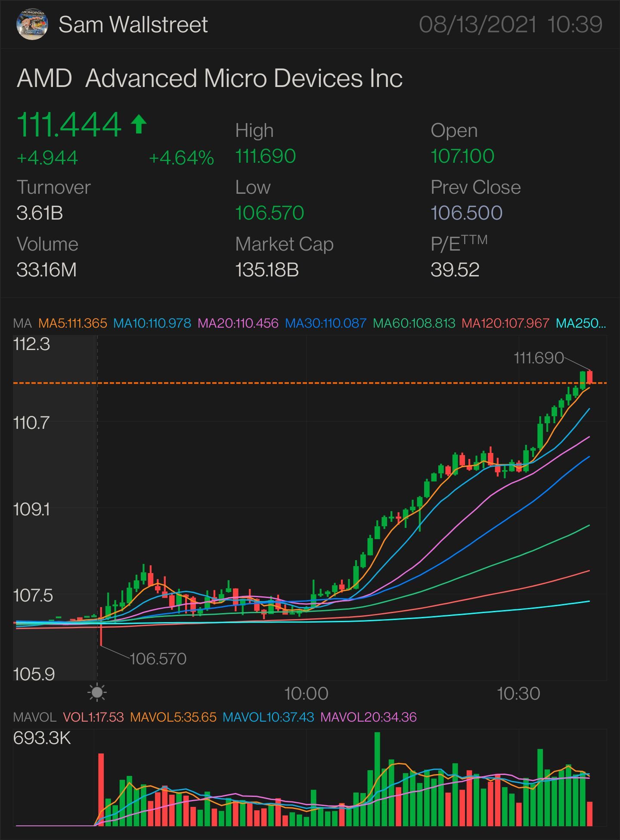Select the MAVOL5:35.65 label
The width and height of the screenshot is (620, 840).
pos(173,717)
